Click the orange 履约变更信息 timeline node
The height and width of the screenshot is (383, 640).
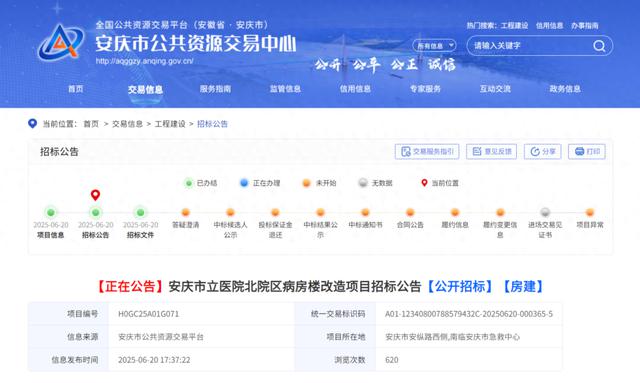[x=500, y=212]
